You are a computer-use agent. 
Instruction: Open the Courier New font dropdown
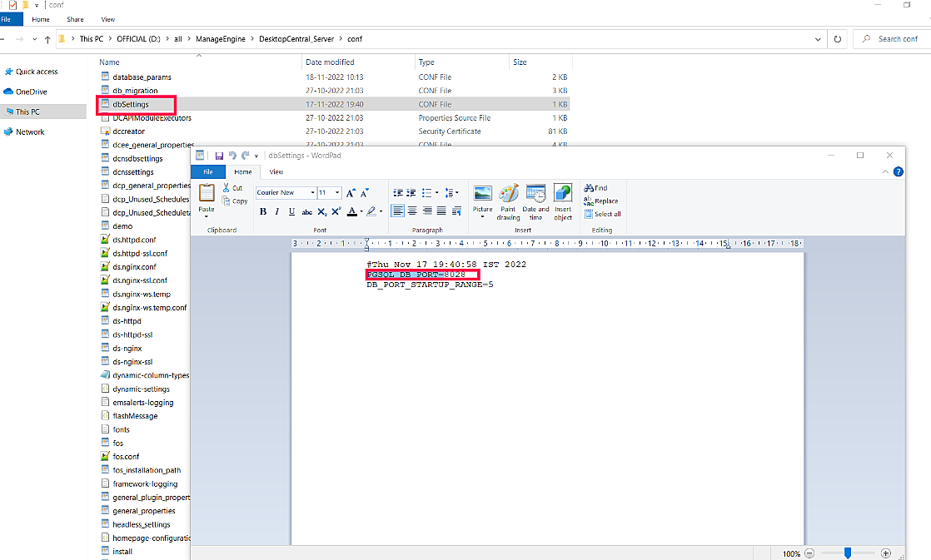click(x=312, y=191)
